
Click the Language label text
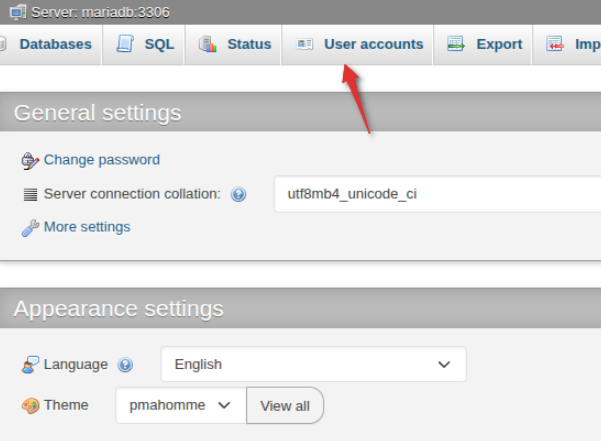pyautogui.click(x=76, y=364)
